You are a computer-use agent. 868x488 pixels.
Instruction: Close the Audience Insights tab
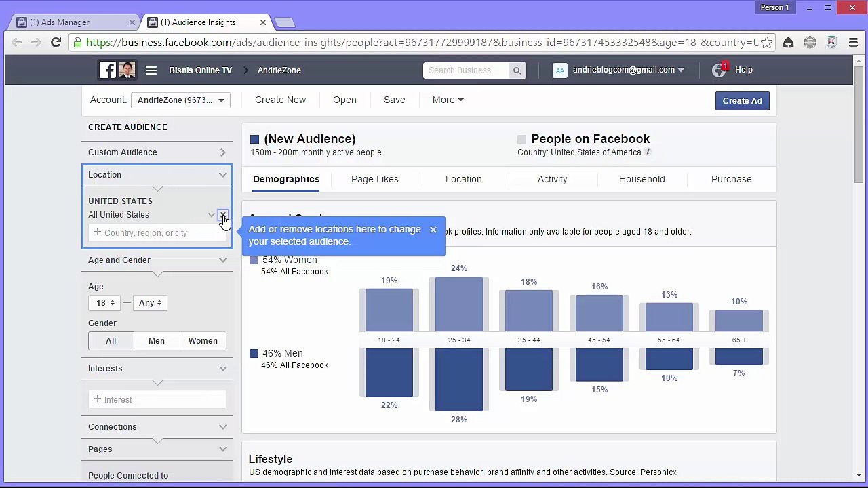(x=262, y=22)
